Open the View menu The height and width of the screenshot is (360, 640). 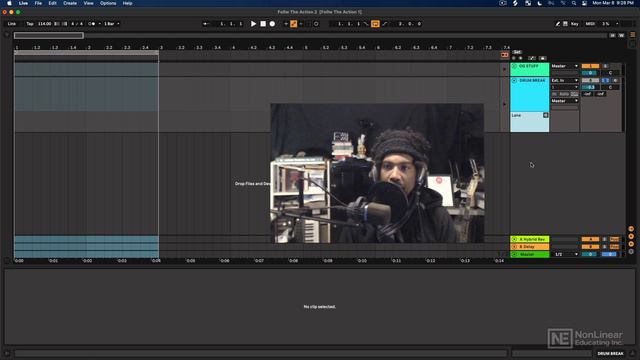(x=88, y=3)
